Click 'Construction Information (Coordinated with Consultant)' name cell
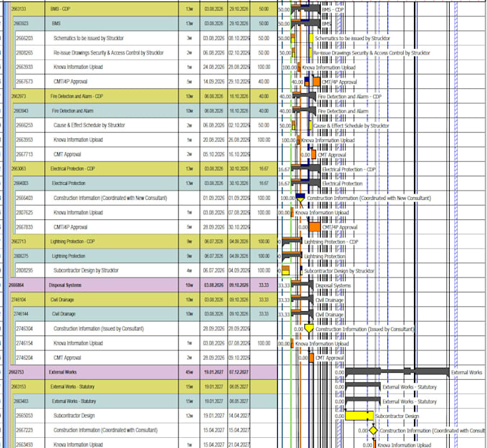Viewport: 487px width, 448px height. pos(112,430)
